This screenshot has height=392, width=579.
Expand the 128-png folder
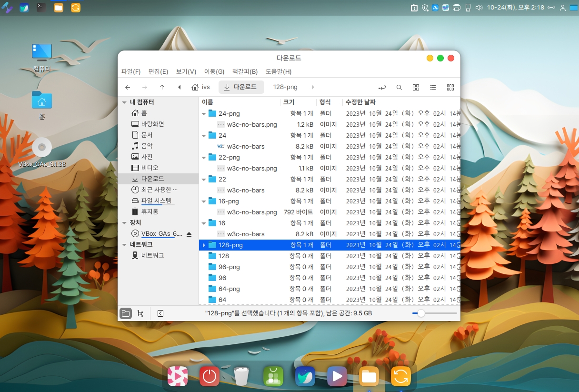(204, 245)
